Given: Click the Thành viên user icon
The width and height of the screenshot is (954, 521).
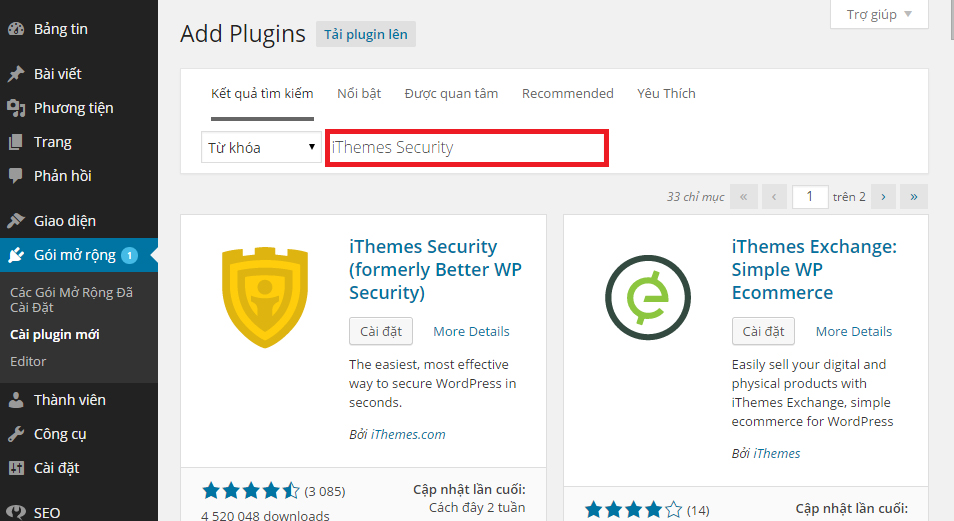Looking at the screenshot, I should [16, 400].
